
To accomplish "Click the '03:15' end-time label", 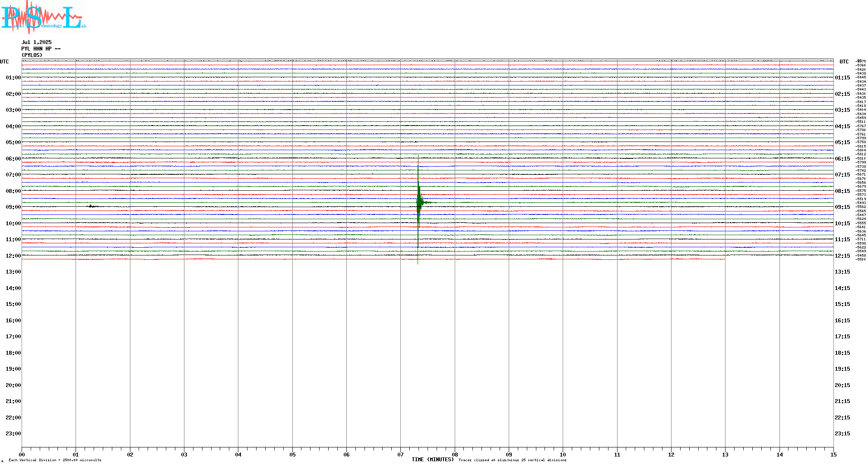I will [843, 110].
